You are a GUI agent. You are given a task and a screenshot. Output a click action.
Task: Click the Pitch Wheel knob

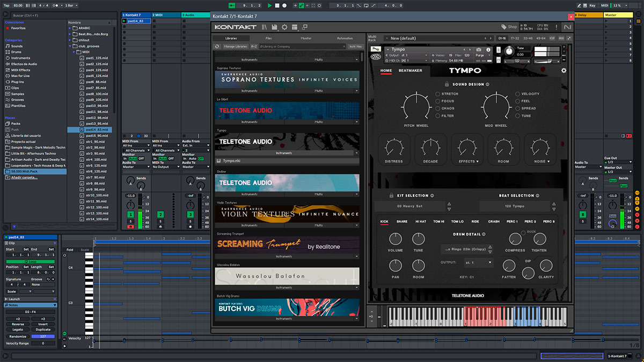[416, 105]
